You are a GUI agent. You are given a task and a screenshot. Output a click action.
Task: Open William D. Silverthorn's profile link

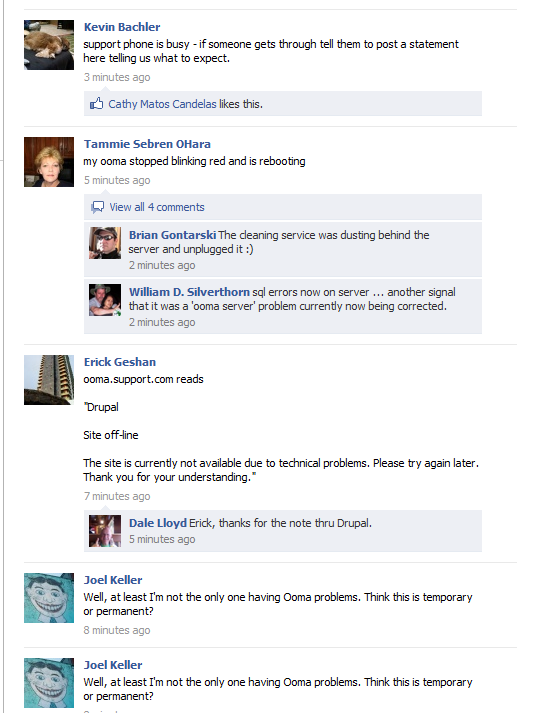coord(189,292)
